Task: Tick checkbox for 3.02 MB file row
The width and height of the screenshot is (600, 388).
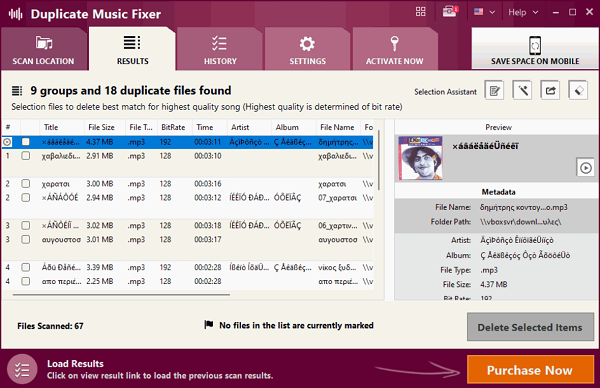Action: [26, 225]
